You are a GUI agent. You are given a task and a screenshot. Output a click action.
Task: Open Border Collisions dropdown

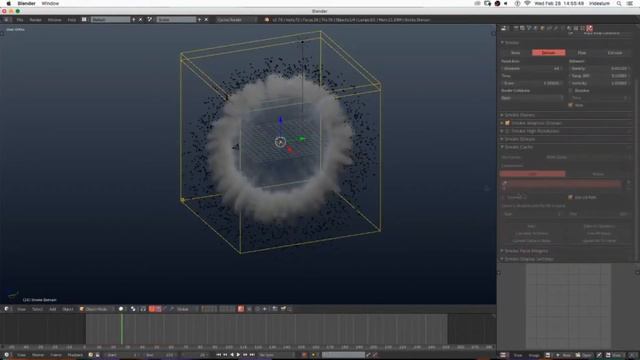coord(532,98)
